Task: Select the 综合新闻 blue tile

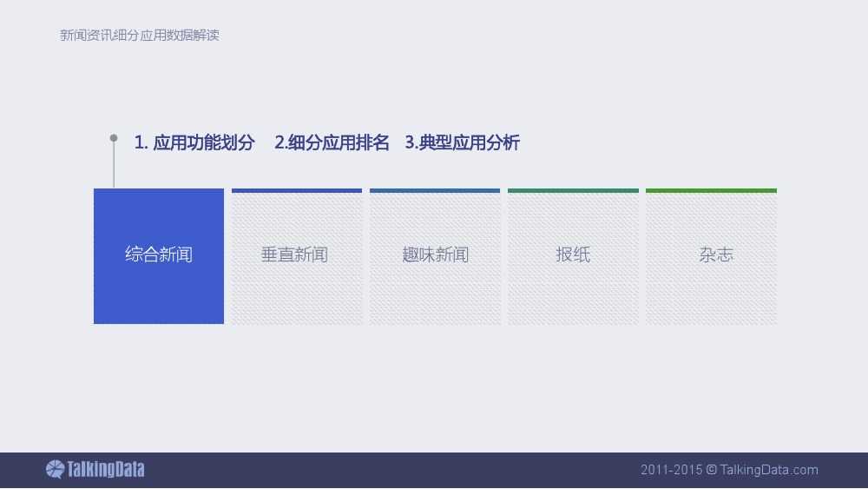Action: [x=159, y=255]
